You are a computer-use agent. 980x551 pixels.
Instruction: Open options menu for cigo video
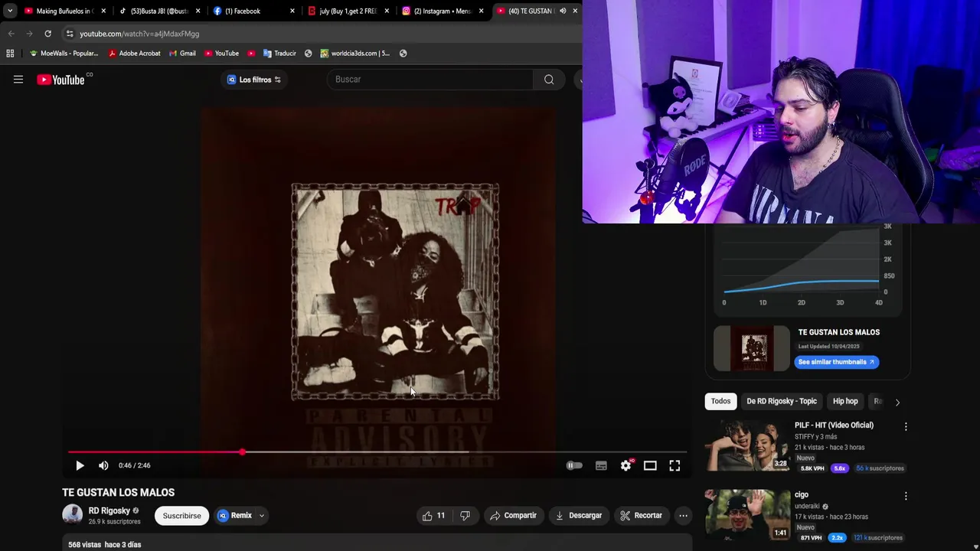906,496
